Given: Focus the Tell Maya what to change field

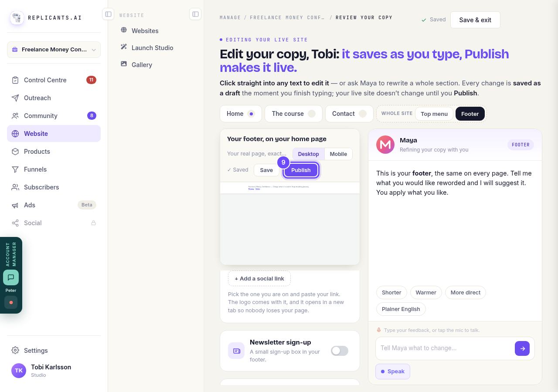Looking at the screenshot, I should pyautogui.click(x=446, y=348).
